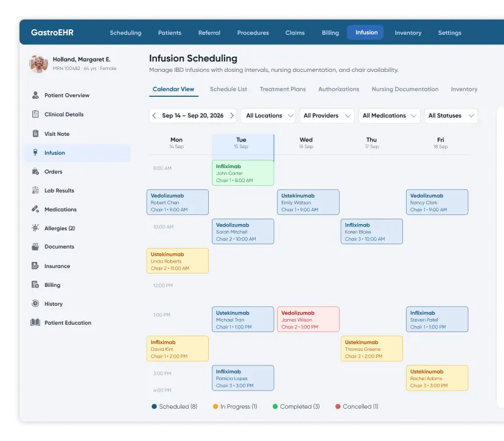Click the Lab Results icon
Screen dimensions: 504x441
click(x=35, y=190)
